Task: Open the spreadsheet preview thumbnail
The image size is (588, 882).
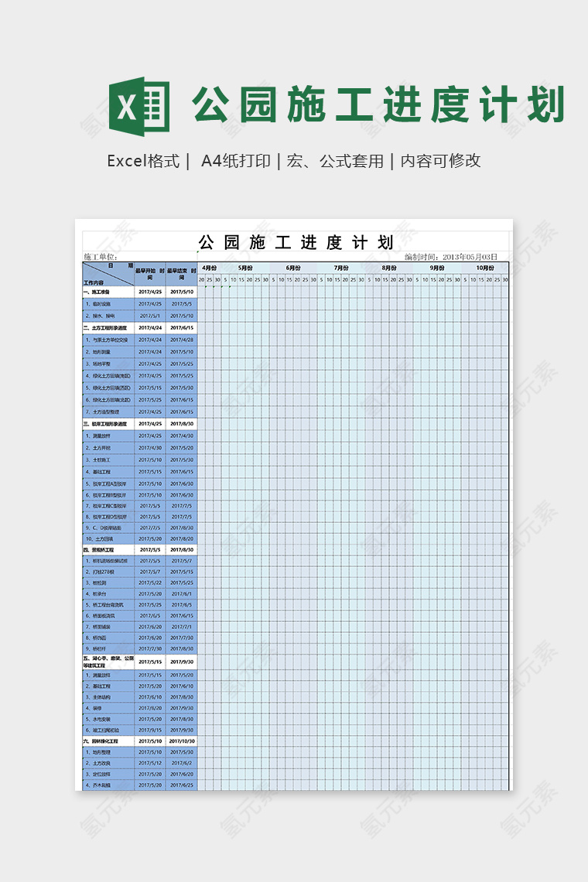Action: point(294,504)
